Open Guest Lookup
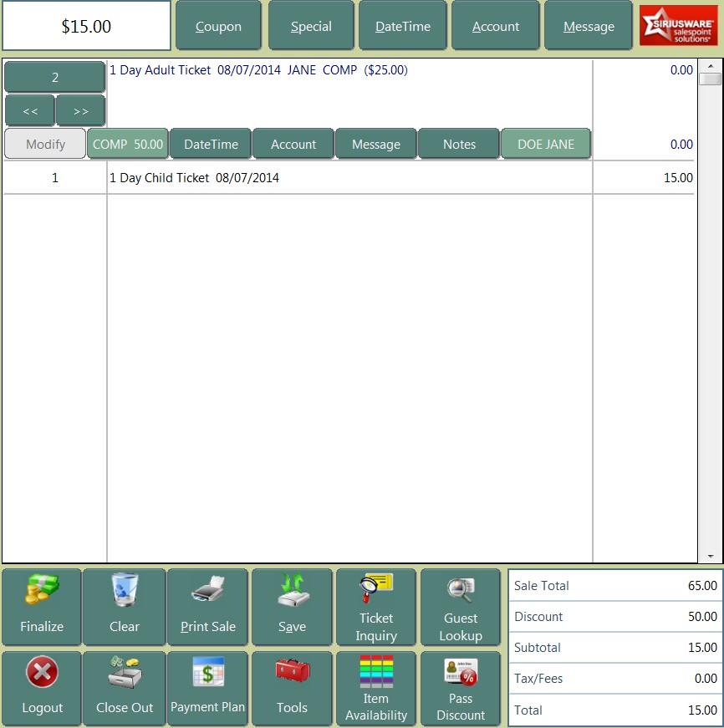The width and height of the screenshot is (724, 728). coord(461,607)
